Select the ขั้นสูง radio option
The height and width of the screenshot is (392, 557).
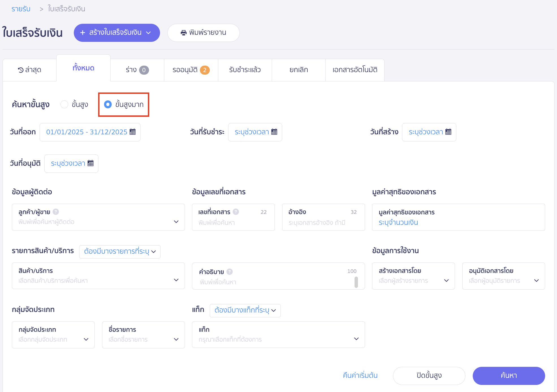point(64,104)
